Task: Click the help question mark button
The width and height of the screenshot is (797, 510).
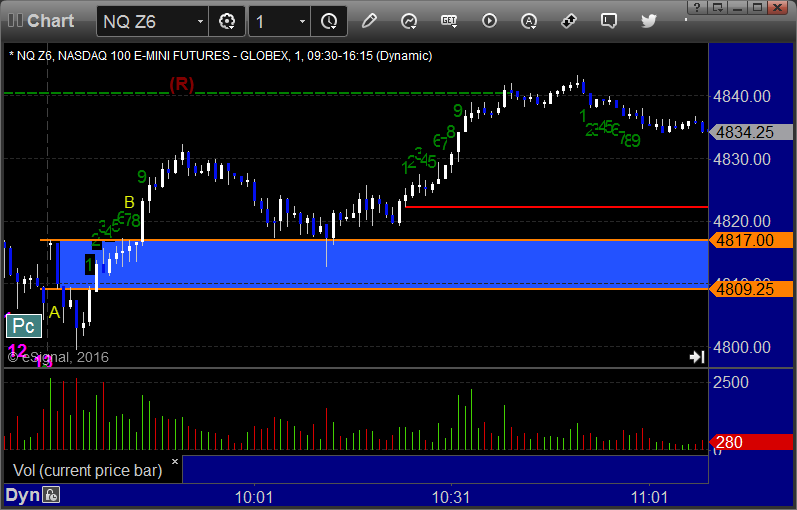Action: click(696, 7)
